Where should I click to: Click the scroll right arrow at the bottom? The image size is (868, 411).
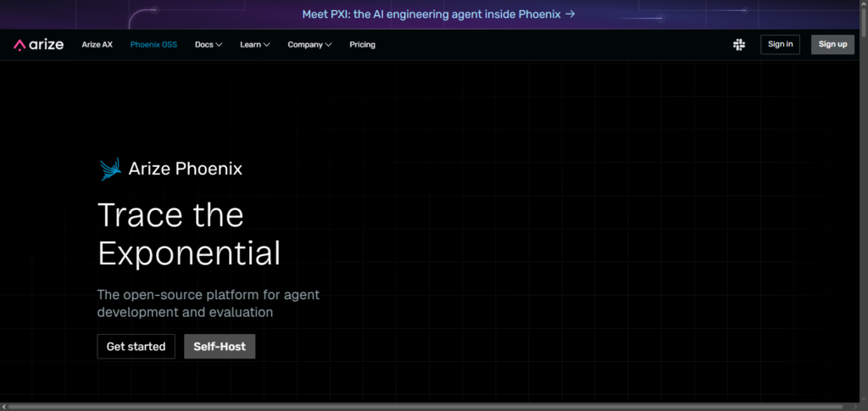[x=856, y=407]
